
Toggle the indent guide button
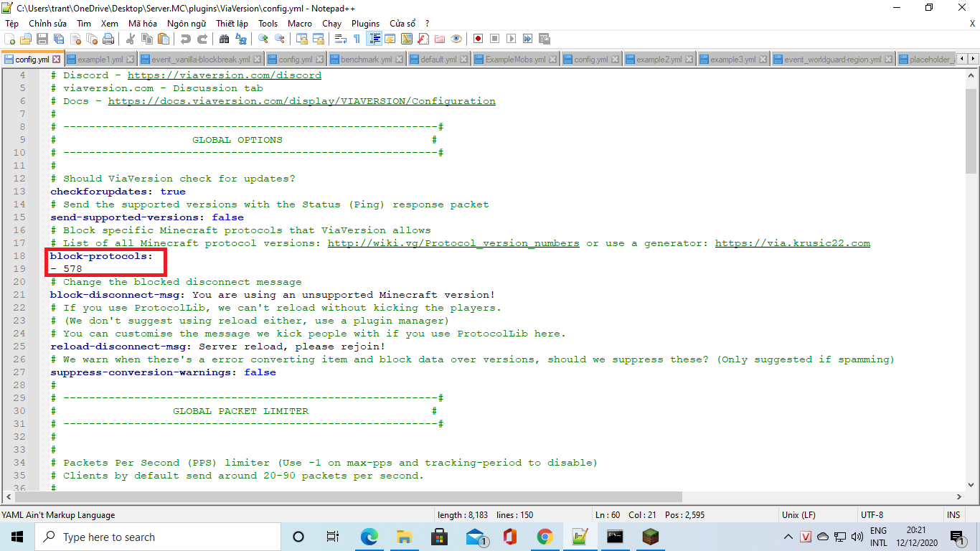374,39
